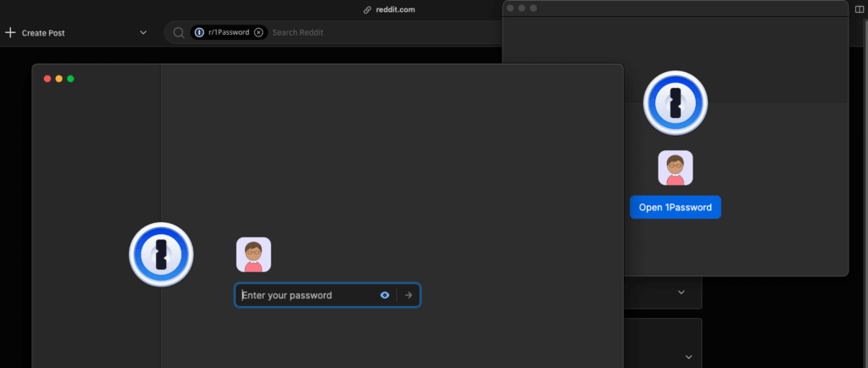Toggle password visibility eye icon
The image size is (868, 368).
pos(385,295)
